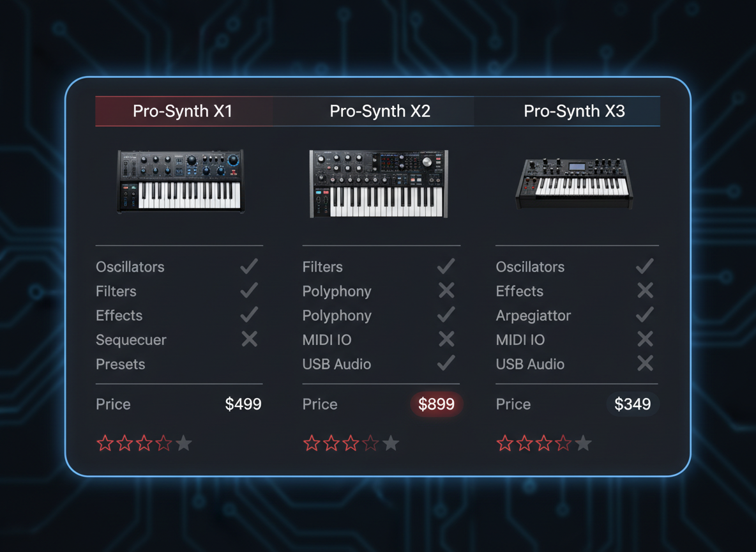Switch to the Pro-Synth X1 column header
The height and width of the screenshot is (552, 756).
click(184, 111)
